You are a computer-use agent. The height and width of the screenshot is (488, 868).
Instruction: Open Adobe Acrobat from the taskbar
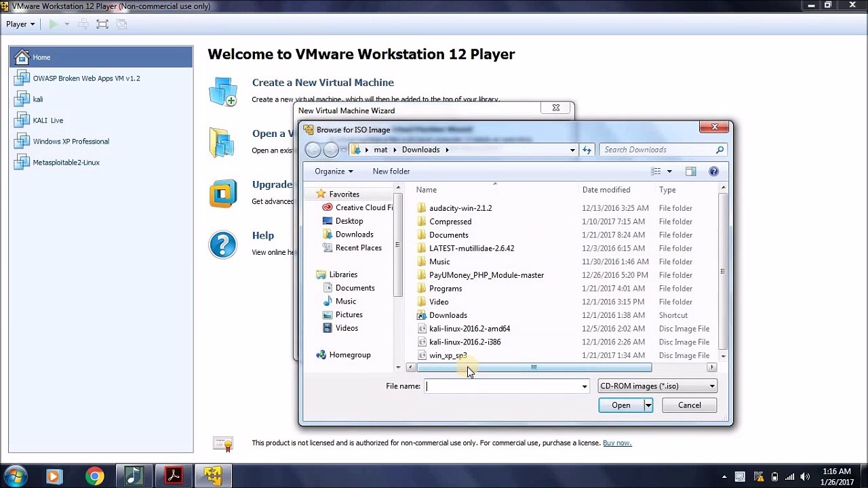pyautogui.click(x=173, y=476)
